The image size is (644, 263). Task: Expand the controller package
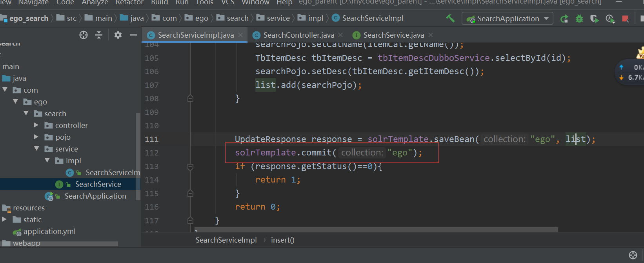(36, 125)
